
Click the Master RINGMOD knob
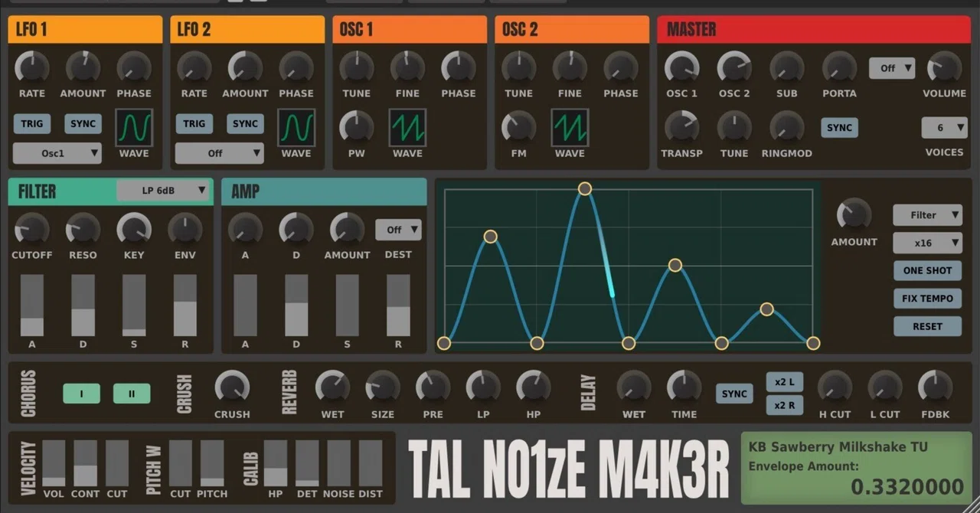[787, 127]
